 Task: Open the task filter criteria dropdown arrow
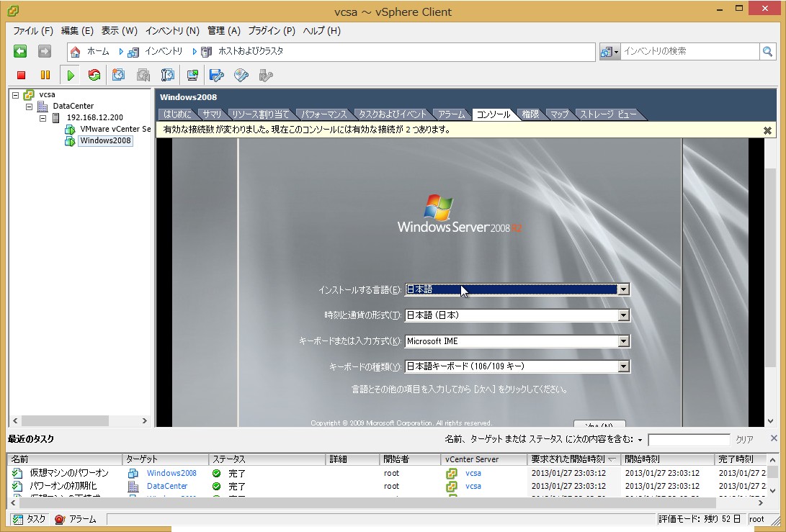(x=640, y=441)
